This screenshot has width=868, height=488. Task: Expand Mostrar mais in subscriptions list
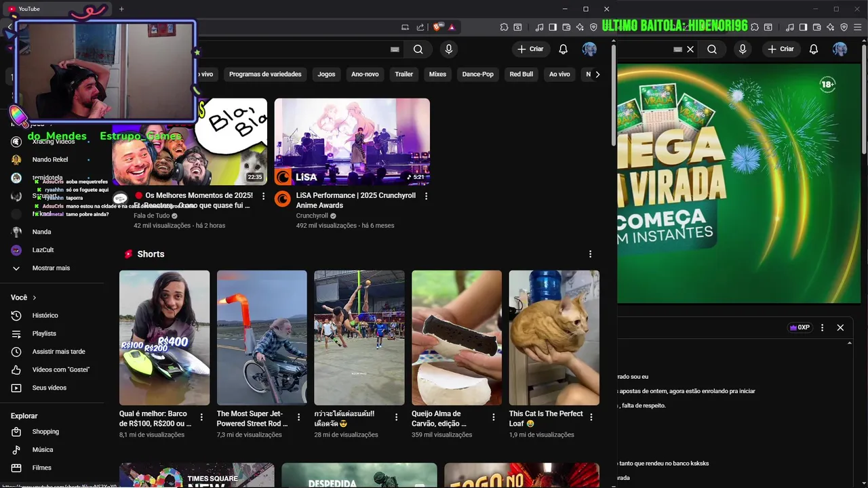coord(51,268)
